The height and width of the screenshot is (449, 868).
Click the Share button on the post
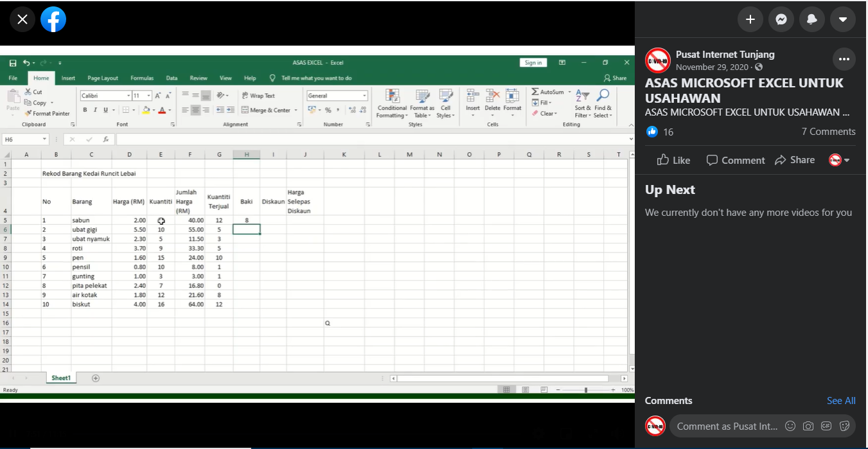(795, 160)
